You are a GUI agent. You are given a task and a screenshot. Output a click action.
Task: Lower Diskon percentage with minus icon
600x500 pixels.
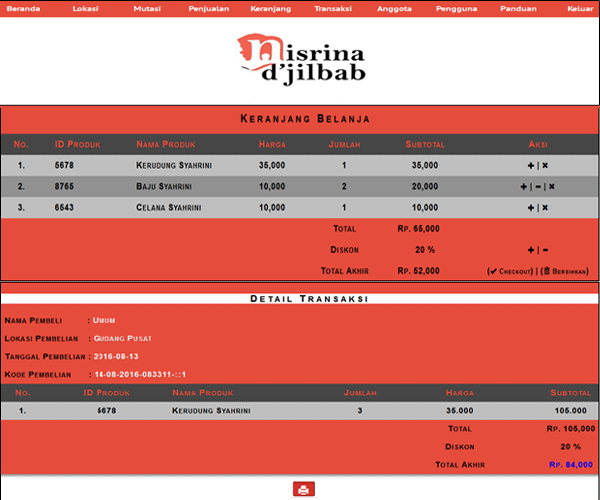click(x=545, y=250)
